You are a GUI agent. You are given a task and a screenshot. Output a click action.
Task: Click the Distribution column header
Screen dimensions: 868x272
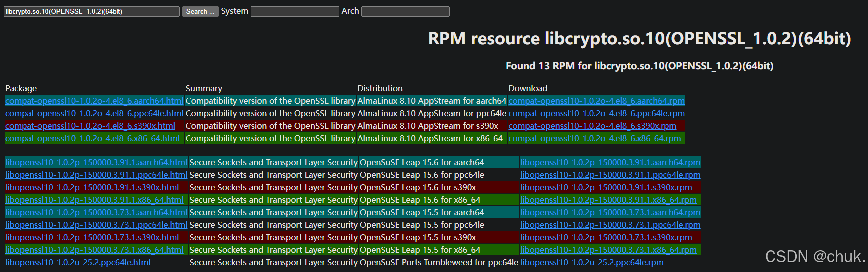click(x=380, y=88)
